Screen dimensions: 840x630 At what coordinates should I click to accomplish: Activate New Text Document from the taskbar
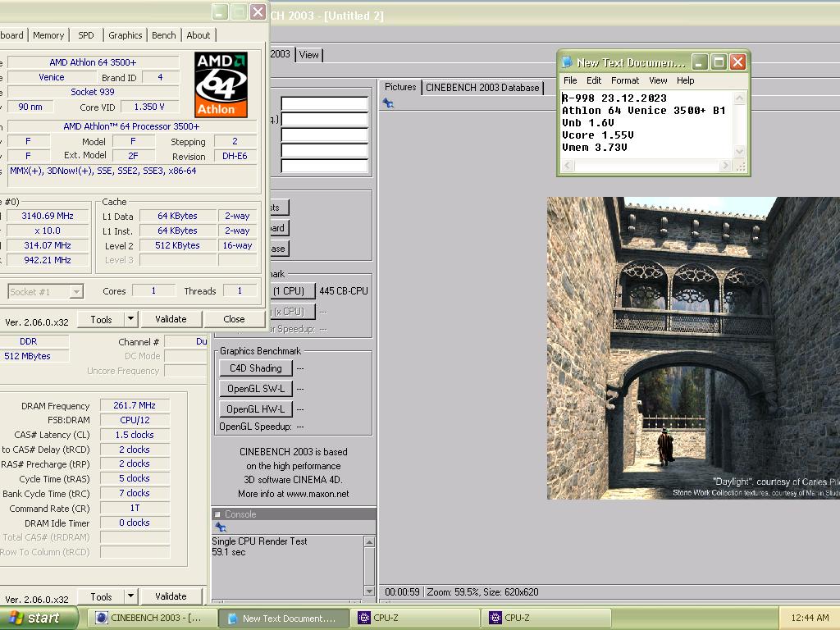[285, 618]
